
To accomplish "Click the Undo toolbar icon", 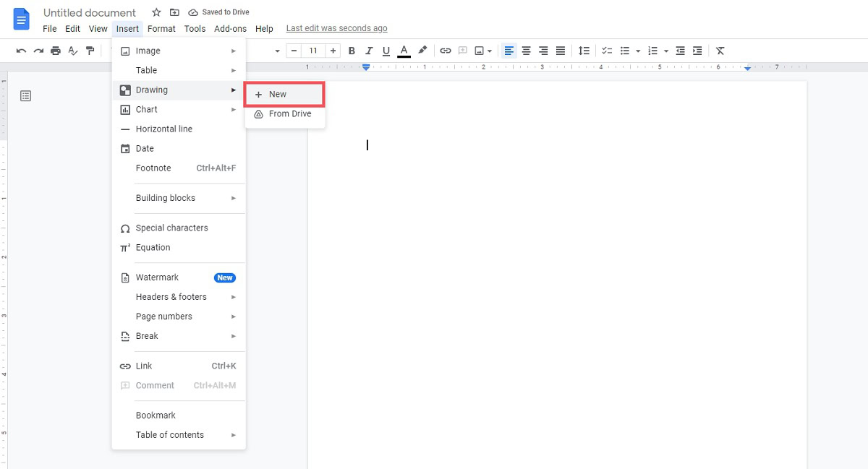I will pyautogui.click(x=21, y=51).
